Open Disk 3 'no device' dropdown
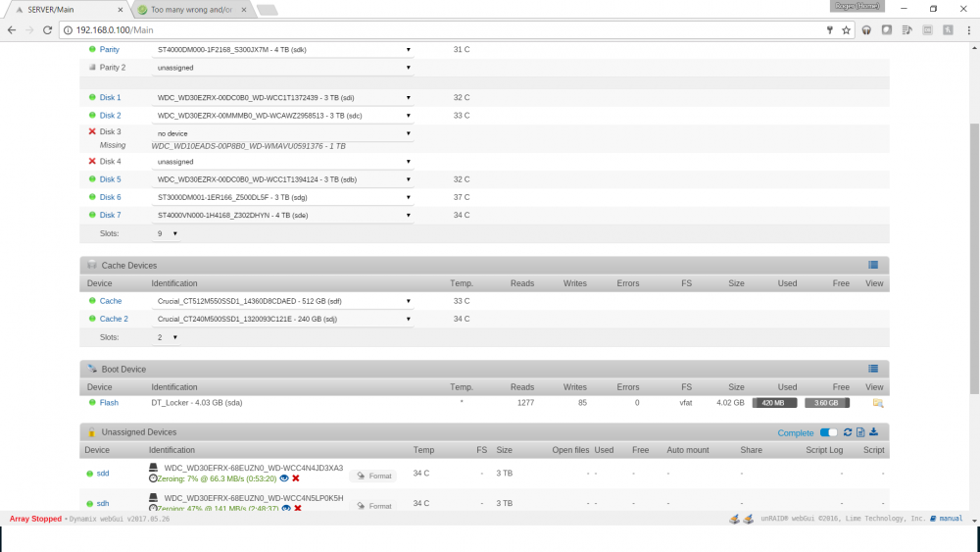The height and width of the screenshot is (552, 980). tap(283, 133)
